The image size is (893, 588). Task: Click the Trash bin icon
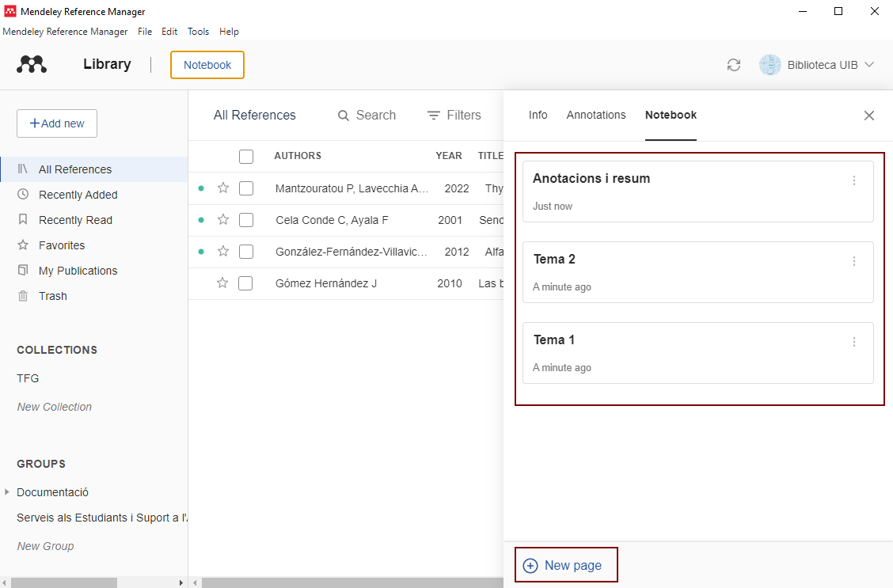tap(23, 296)
